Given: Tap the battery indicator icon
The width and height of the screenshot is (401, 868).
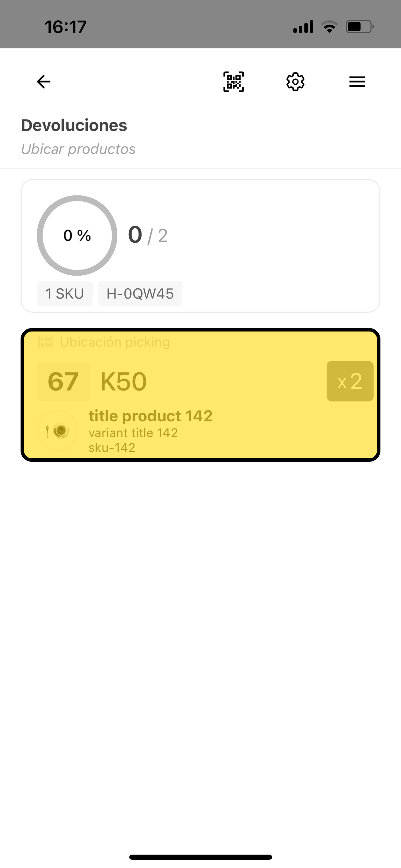Looking at the screenshot, I should click(x=360, y=27).
